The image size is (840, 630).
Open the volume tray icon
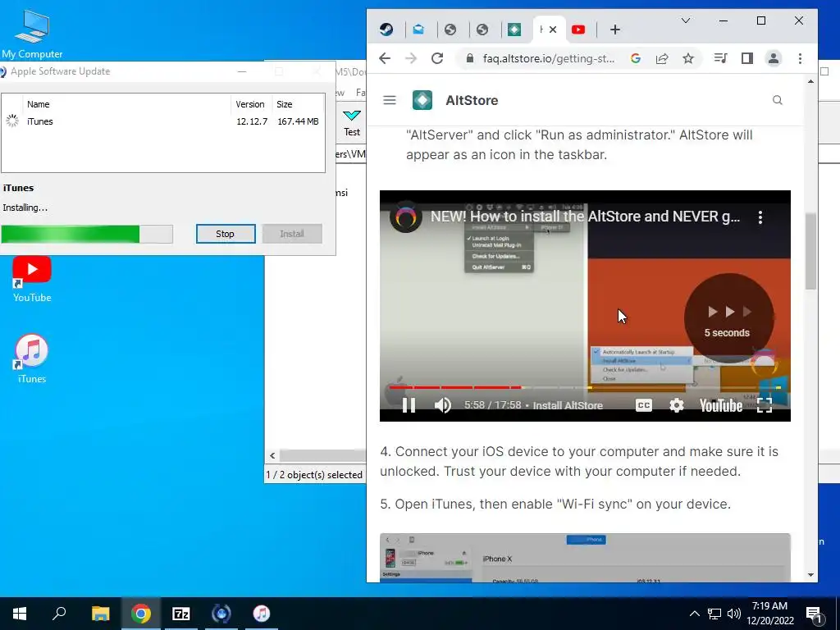point(734,614)
